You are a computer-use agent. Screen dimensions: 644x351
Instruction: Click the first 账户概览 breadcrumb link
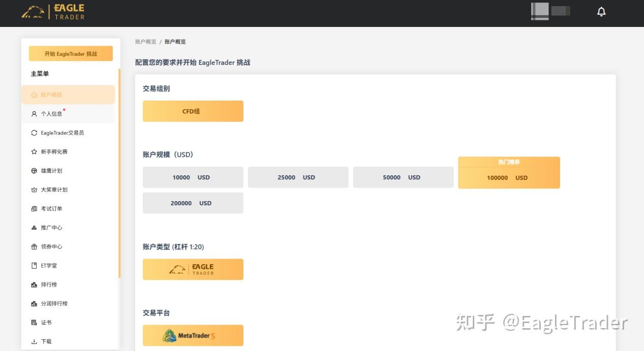pyautogui.click(x=146, y=42)
